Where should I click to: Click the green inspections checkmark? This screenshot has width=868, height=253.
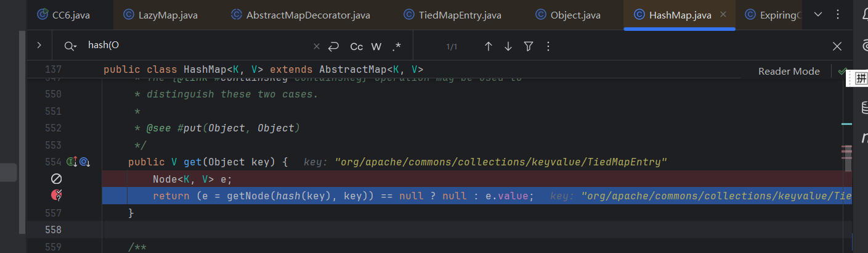tap(842, 71)
